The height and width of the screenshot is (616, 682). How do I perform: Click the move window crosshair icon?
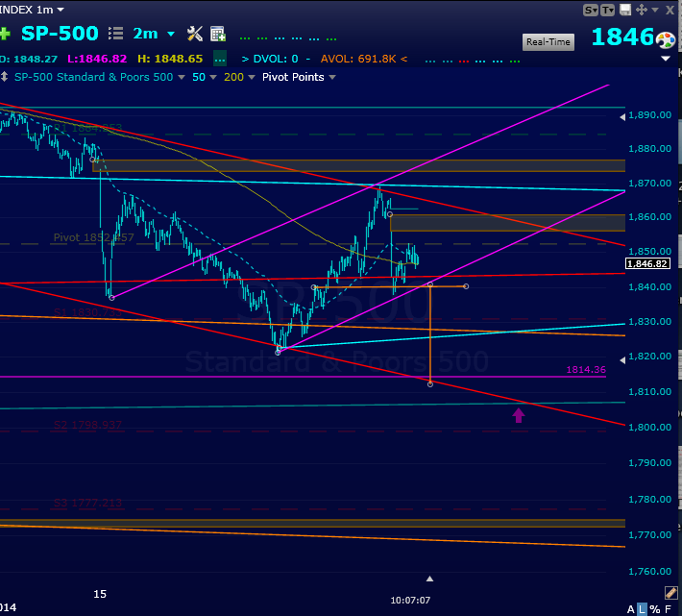(642, 10)
